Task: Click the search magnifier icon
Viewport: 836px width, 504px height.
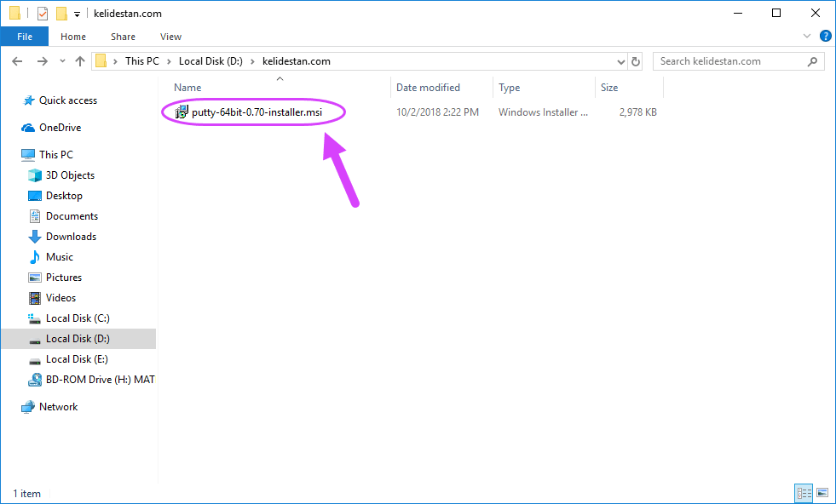Action: click(x=812, y=61)
